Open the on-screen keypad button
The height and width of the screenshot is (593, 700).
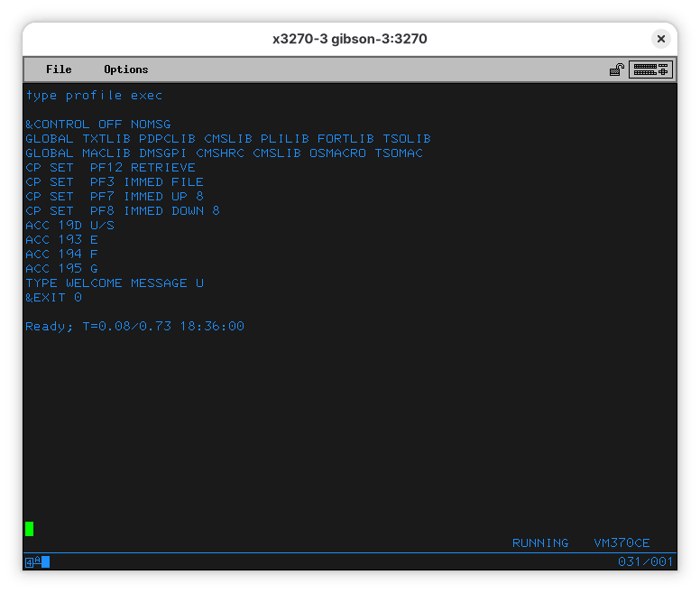[650, 69]
